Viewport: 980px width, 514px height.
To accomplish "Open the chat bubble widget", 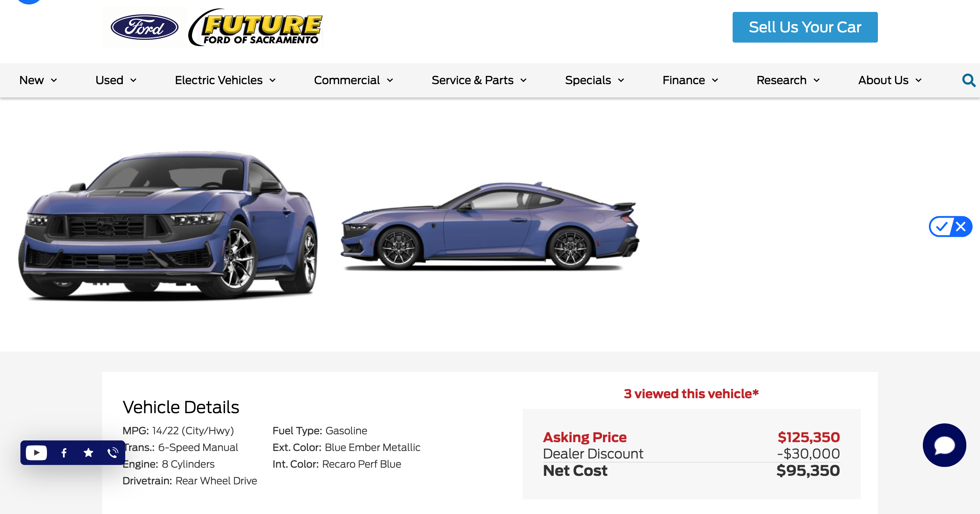I will pyautogui.click(x=944, y=445).
